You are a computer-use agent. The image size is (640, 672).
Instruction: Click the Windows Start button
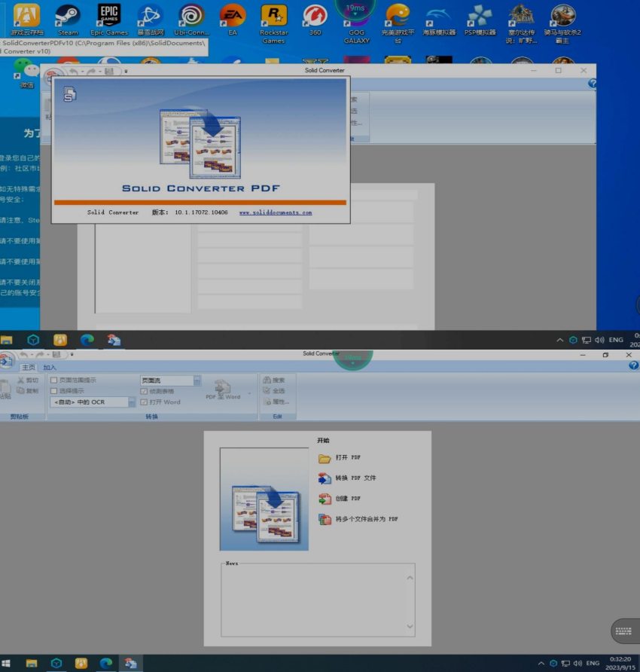[x=6, y=663]
